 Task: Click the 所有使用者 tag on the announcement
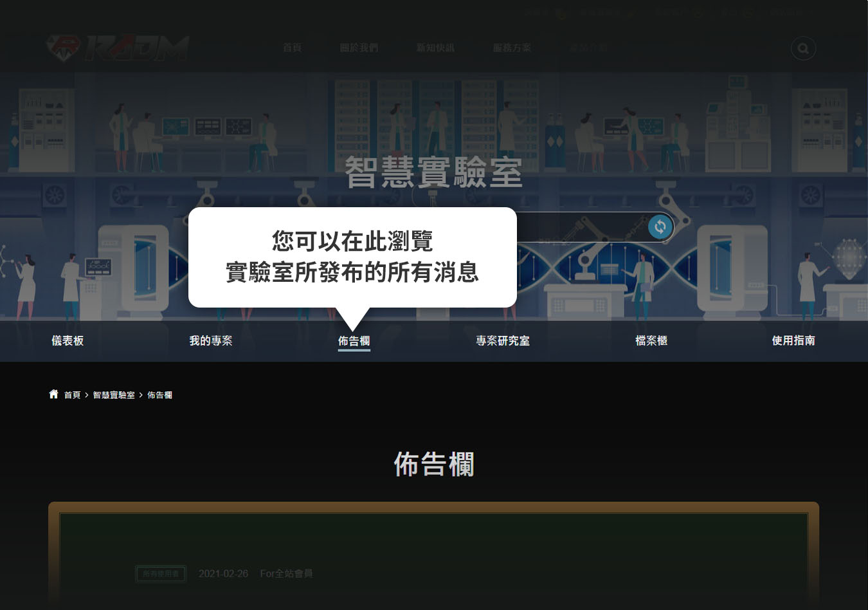tap(161, 573)
